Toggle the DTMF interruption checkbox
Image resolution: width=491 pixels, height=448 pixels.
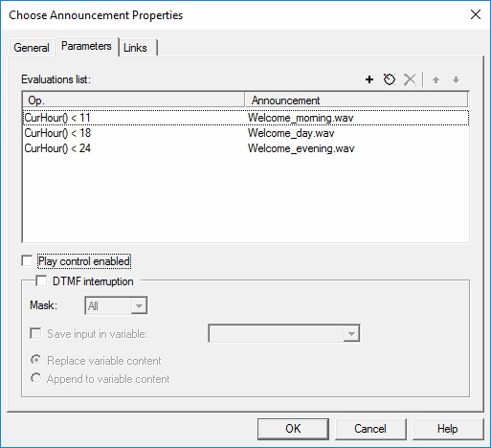point(41,280)
